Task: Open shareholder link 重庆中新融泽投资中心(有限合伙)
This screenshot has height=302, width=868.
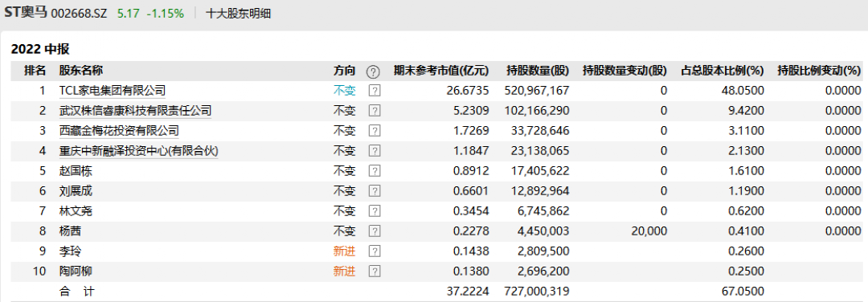Action: tap(139, 151)
